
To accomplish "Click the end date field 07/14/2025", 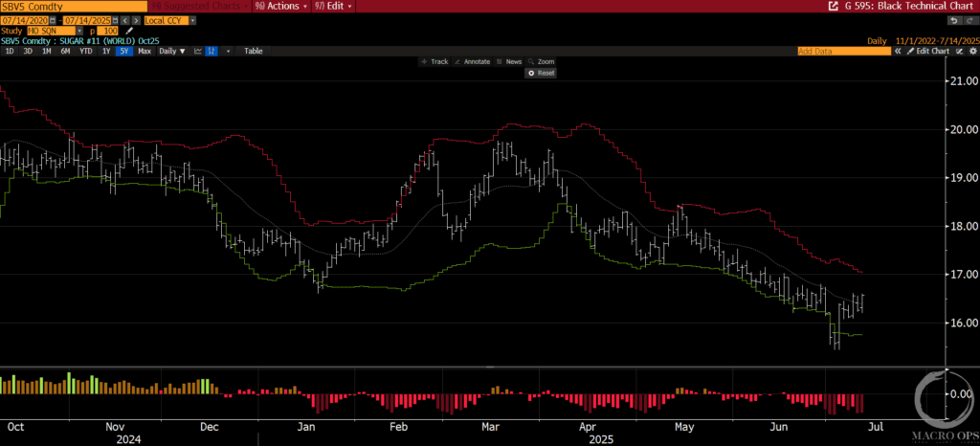I will [x=85, y=21].
